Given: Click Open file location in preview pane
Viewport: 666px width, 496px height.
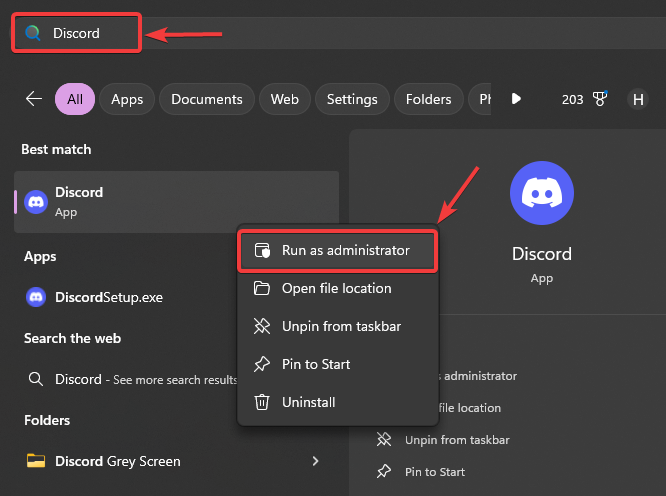Looking at the screenshot, I should click(x=469, y=408).
